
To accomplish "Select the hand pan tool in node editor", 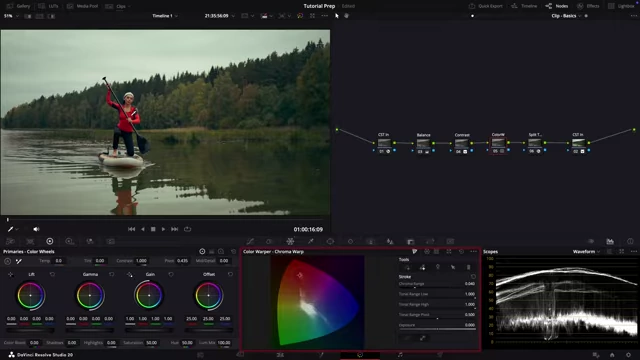I will tap(347, 16).
